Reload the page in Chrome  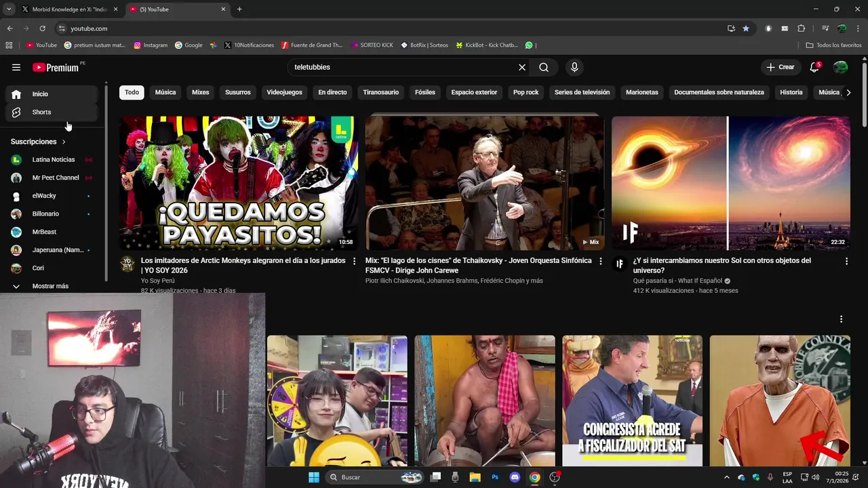click(x=42, y=28)
